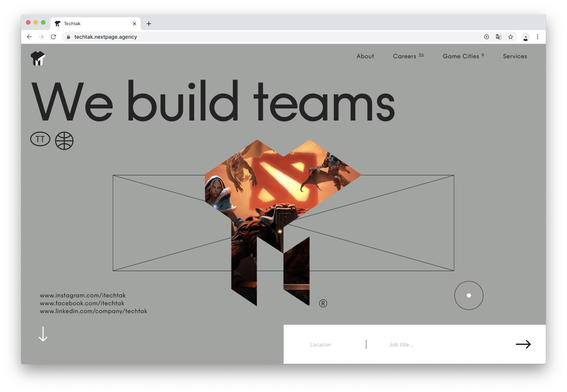Click the macOS yellow minimize button
The width and height of the screenshot is (567, 392).
click(36, 23)
